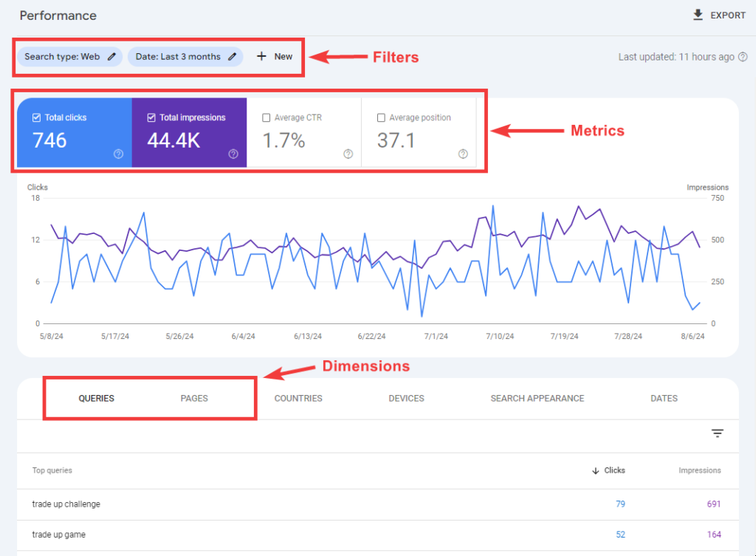This screenshot has height=556, width=756.
Task: Click the Clicks sort arrow in table header
Action: pyautogui.click(x=595, y=470)
